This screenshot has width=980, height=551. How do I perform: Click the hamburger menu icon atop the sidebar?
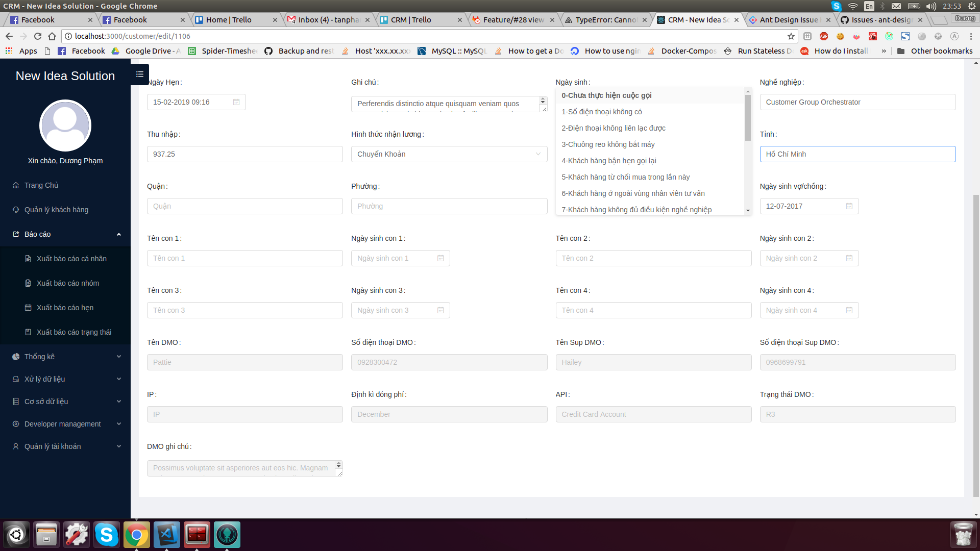pos(139,74)
